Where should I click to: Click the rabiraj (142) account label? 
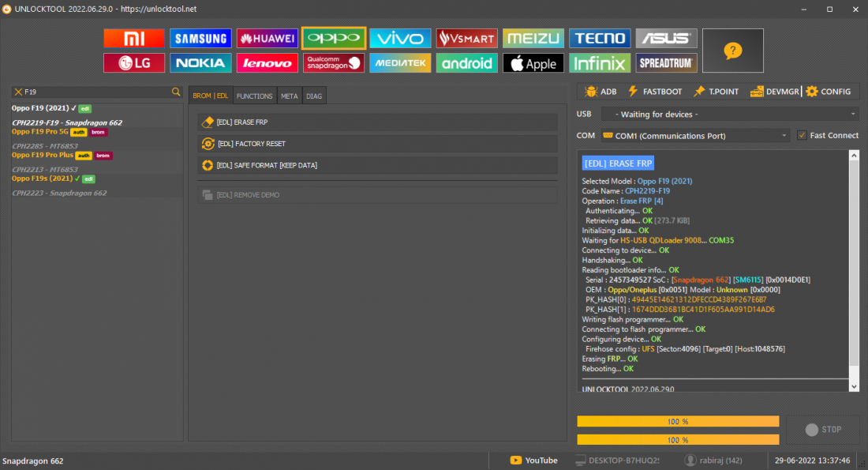pyautogui.click(x=720, y=461)
